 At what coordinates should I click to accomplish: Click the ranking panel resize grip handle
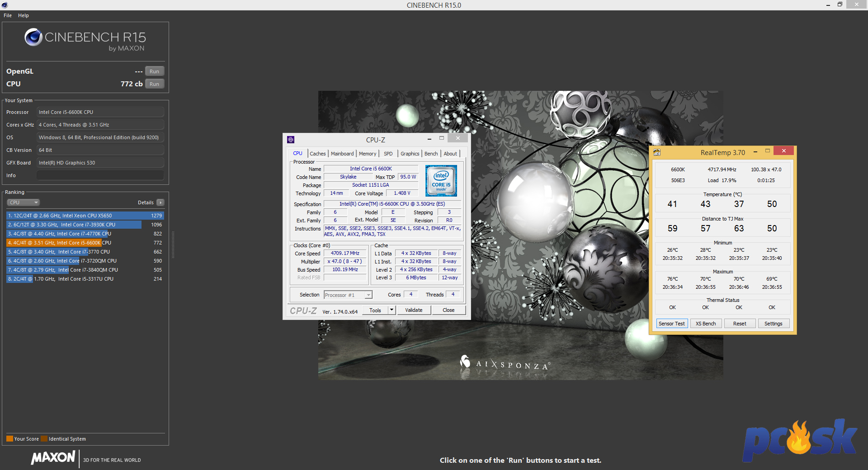click(x=173, y=244)
